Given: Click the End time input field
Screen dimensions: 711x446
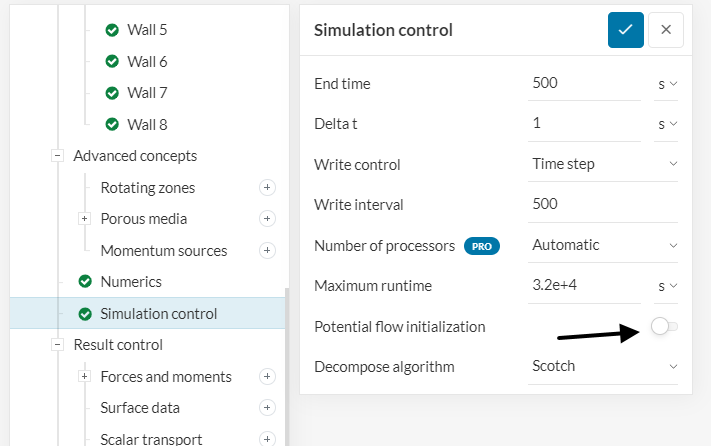Looking at the screenshot, I should [x=585, y=84].
